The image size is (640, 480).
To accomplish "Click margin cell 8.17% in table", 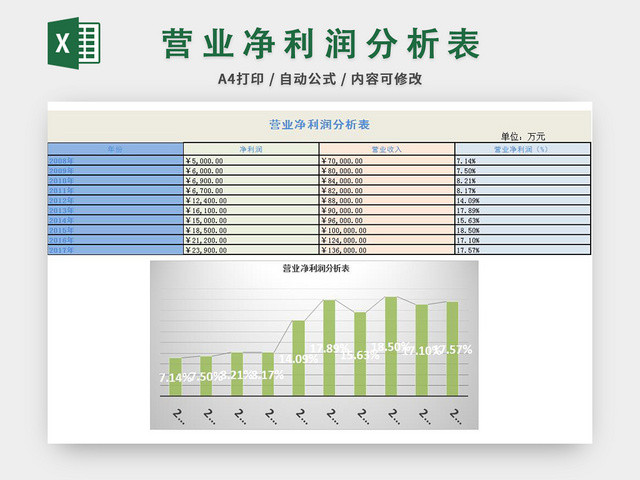I will click(x=522, y=190).
